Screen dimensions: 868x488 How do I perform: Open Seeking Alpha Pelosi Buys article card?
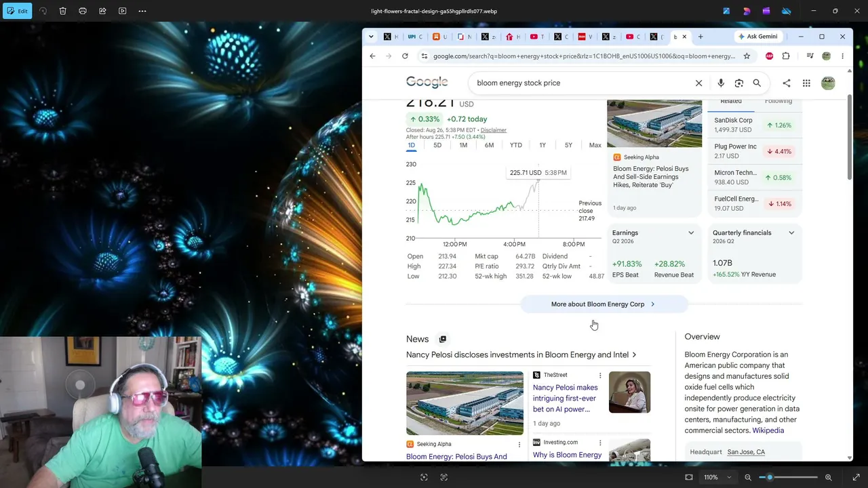[654, 159]
